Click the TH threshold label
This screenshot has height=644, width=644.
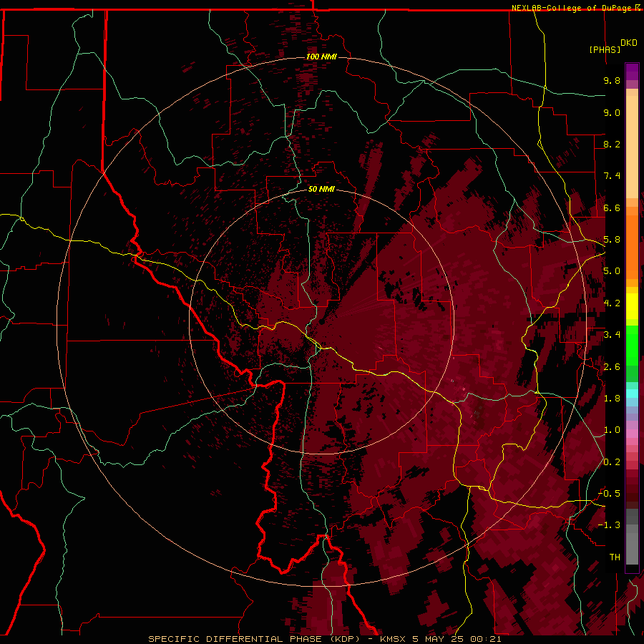pos(615,557)
